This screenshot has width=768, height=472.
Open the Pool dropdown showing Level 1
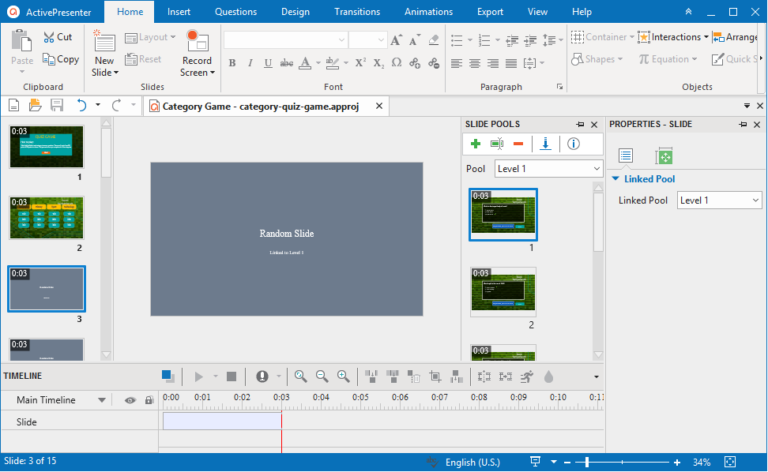(x=549, y=169)
